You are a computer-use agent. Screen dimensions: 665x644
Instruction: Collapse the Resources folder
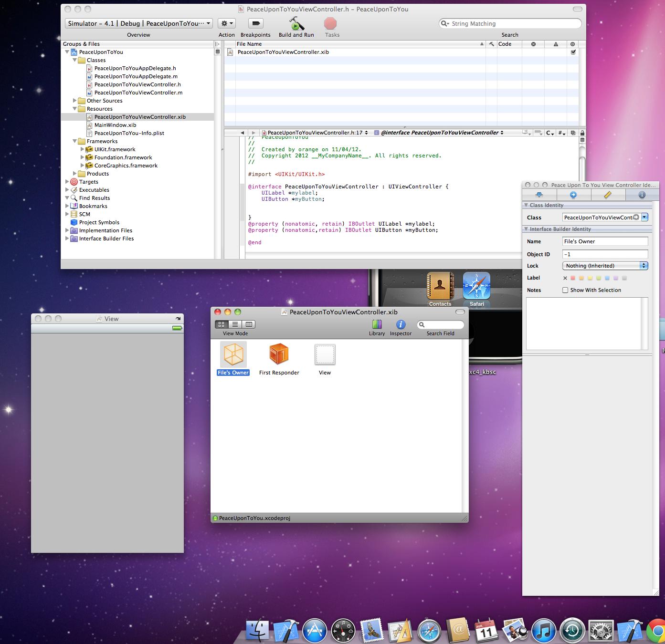(x=75, y=109)
